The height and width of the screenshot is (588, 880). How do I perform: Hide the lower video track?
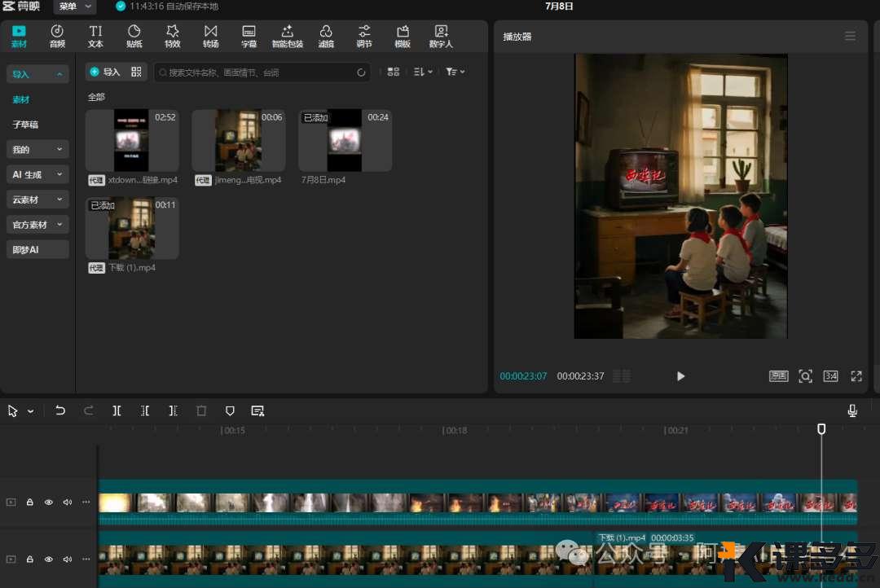click(49, 559)
